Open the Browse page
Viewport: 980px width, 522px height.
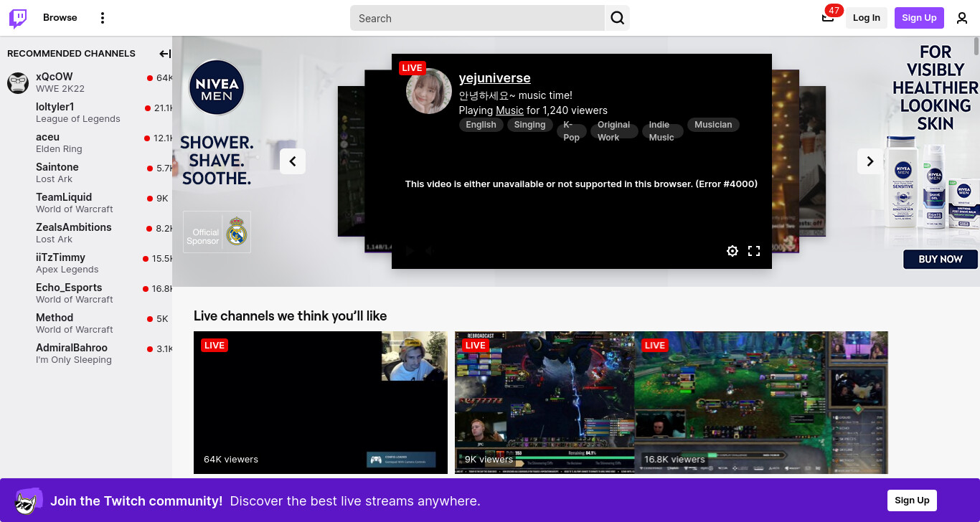click(x=60, y=18)
